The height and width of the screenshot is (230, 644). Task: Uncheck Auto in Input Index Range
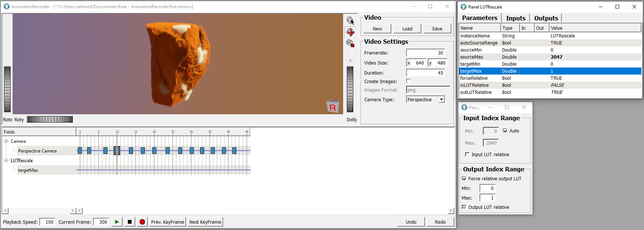(x=505, y=131)
